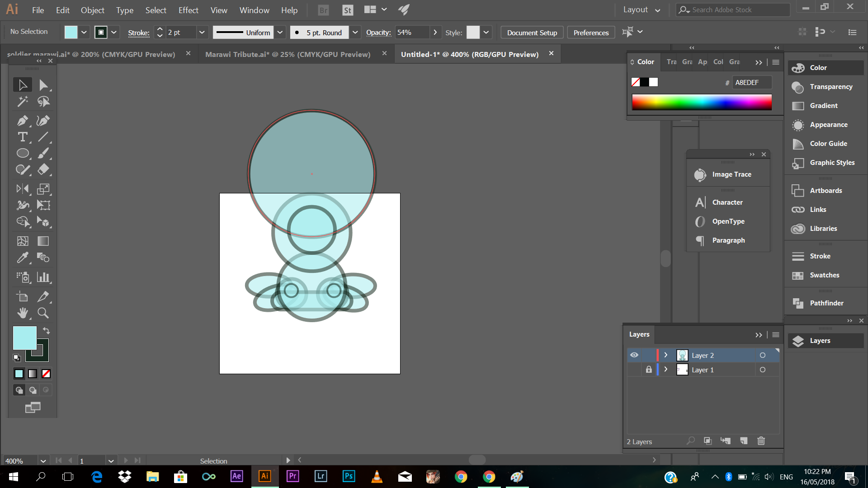Click the Swap Fill and Stroke arrow

46,331
